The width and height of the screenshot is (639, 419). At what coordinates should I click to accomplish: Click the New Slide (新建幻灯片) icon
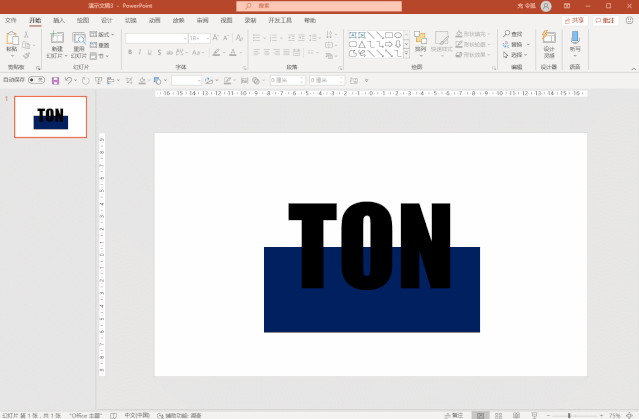[57, 38]
